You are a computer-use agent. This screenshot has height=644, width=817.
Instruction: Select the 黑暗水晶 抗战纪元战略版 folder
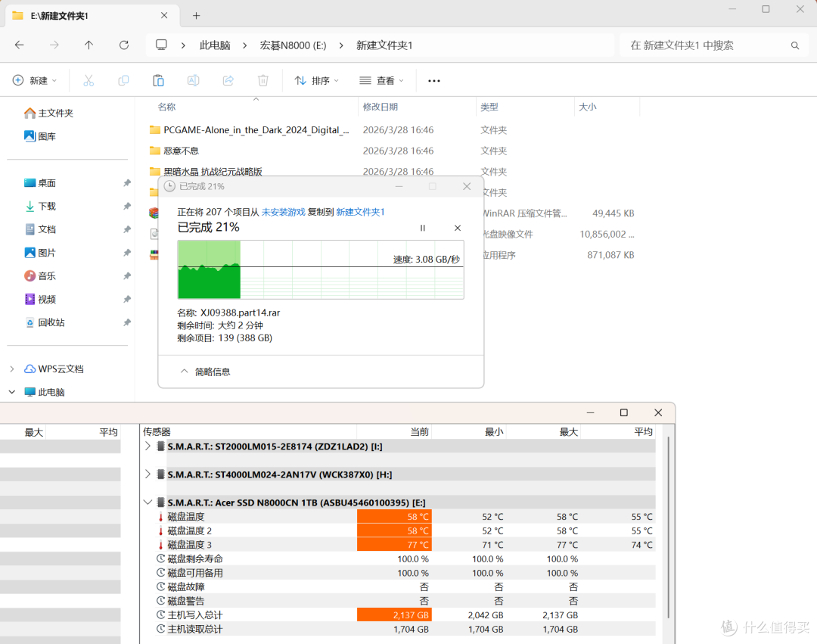(x=213, y=172)
